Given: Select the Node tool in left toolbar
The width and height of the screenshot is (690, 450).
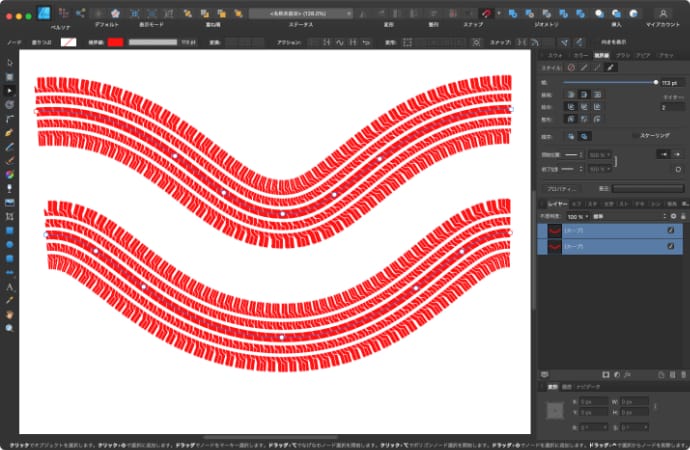Looking at the screenshot, I should point(10,89).
